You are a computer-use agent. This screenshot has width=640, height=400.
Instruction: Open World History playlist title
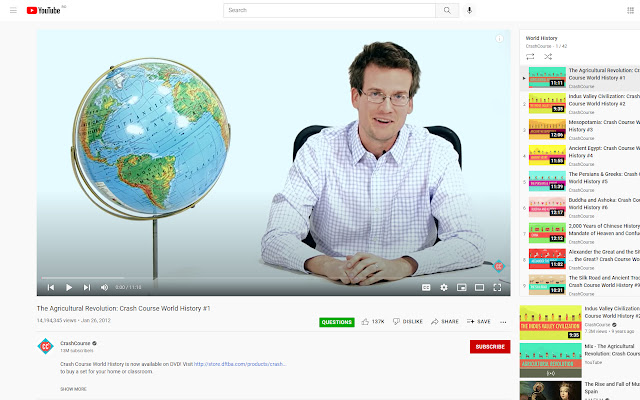541,38
